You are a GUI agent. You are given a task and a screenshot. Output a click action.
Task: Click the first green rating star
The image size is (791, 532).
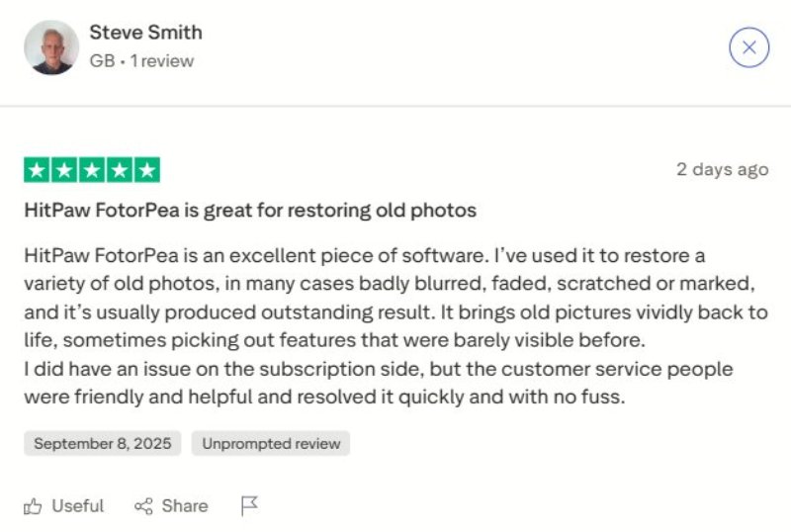click(37, 170)
